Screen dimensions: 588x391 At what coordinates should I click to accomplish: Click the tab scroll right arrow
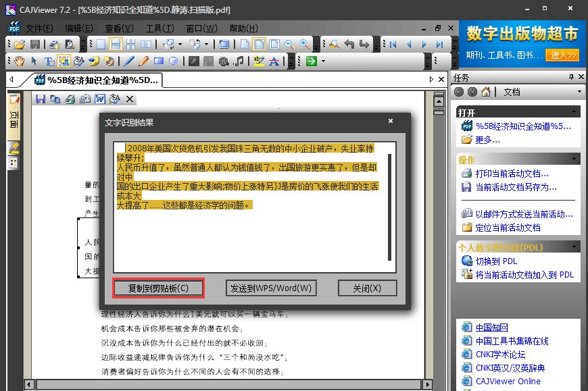pyautogui.click(x=431, y=80)
